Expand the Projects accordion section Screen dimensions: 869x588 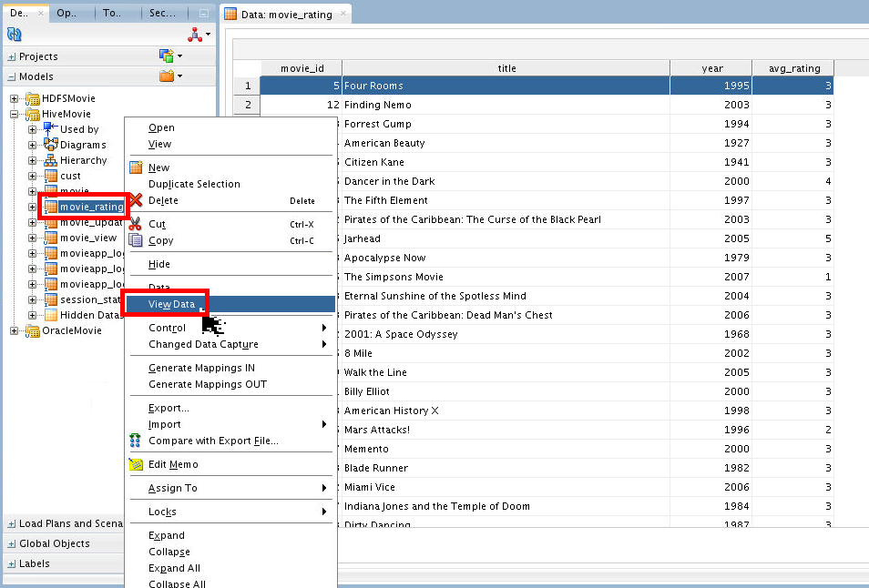pyautogui.click(x=12, y=56)
